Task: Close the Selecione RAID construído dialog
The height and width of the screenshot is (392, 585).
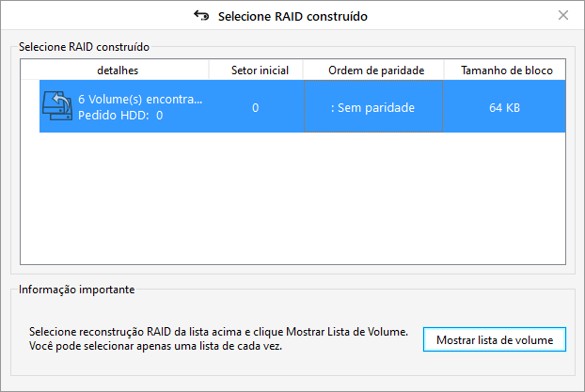Action: click(563, 15)
